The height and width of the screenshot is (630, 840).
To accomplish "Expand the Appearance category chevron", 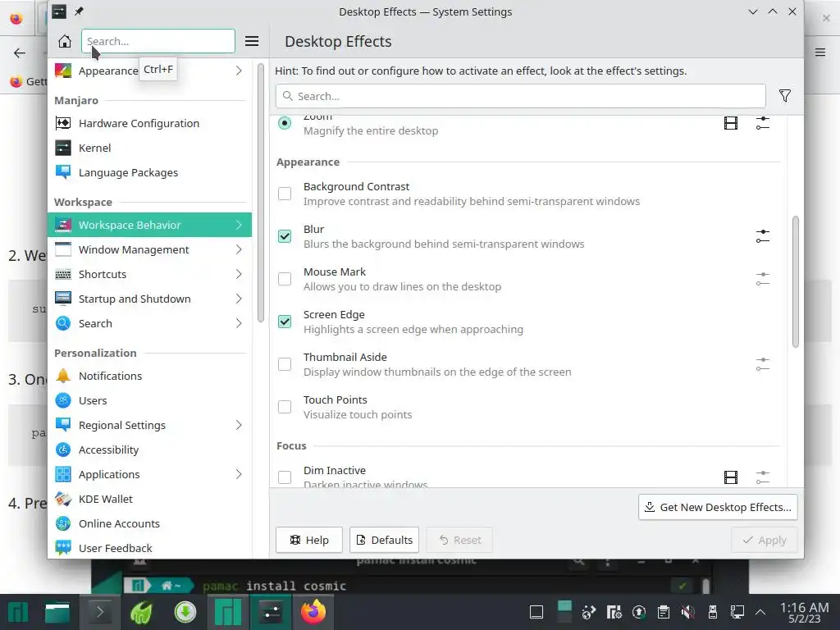I will click(x=239, y=71).
